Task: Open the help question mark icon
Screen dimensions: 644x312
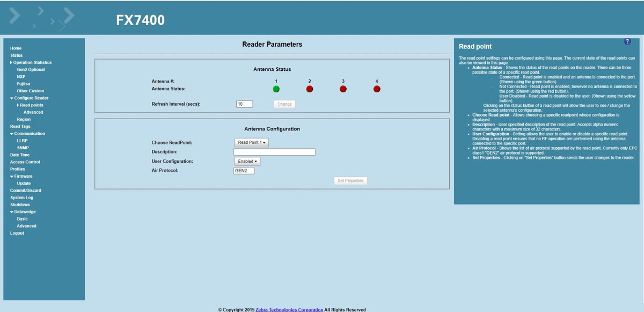Action: [627, 42]
